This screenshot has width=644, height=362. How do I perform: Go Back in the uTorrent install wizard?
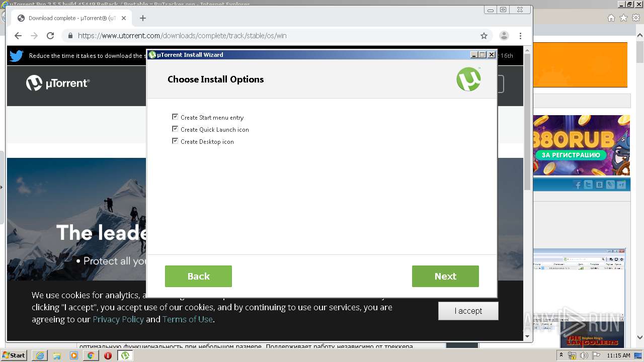(x=198, y=277)
